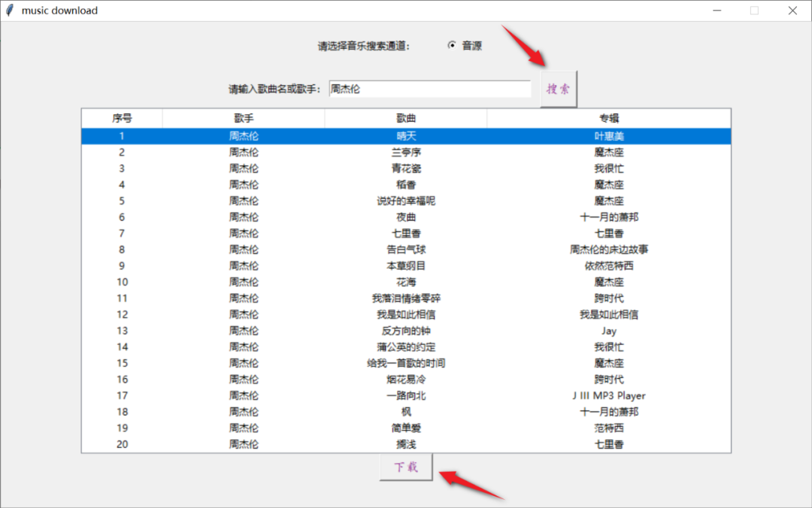Screen dimensions: 812x508
Task: Click the 歌曲 column header
Action: (x=405, y=118)
